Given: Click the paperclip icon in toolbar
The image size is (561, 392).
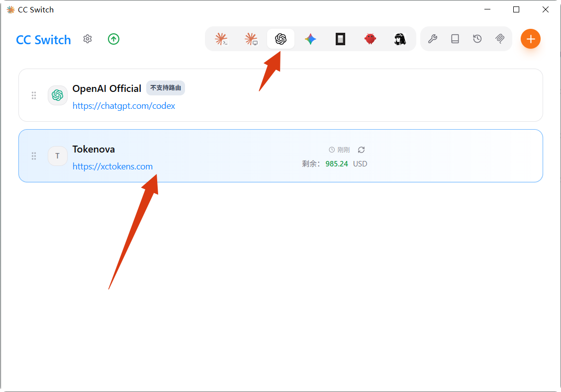Looking at the screenshot, I should [x=500, y=39].
